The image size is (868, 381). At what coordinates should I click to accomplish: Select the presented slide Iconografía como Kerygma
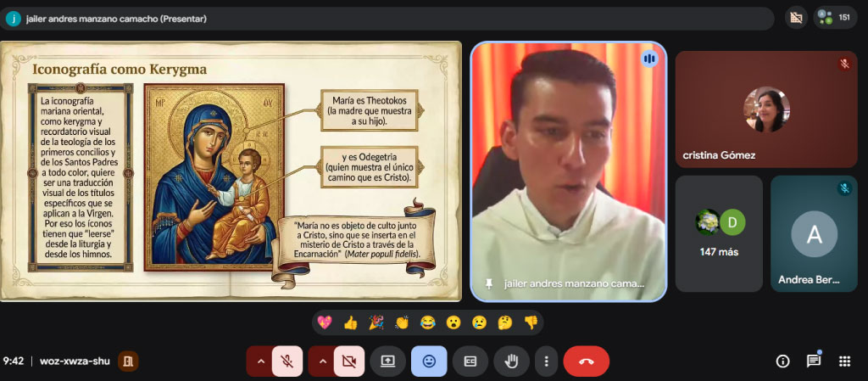231,171
